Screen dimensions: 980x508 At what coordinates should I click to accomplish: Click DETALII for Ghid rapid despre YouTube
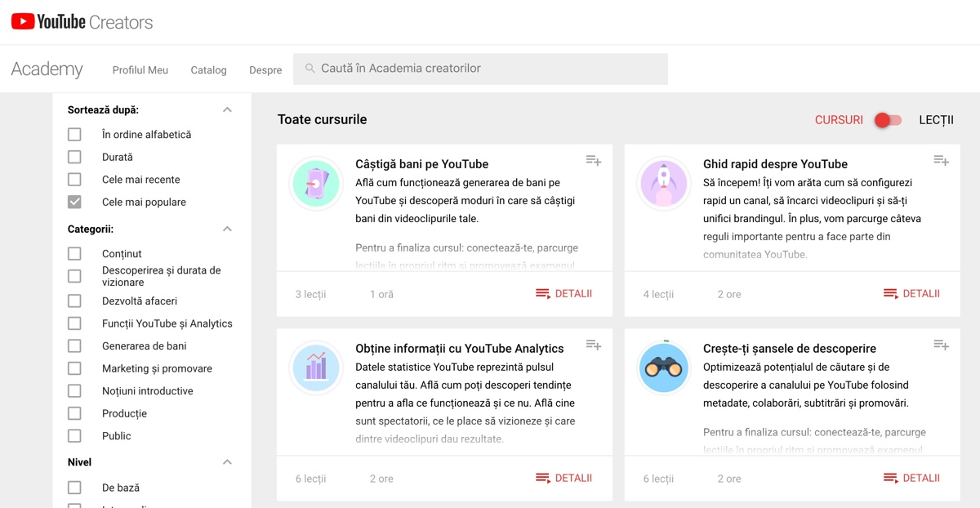coord(911,293)
